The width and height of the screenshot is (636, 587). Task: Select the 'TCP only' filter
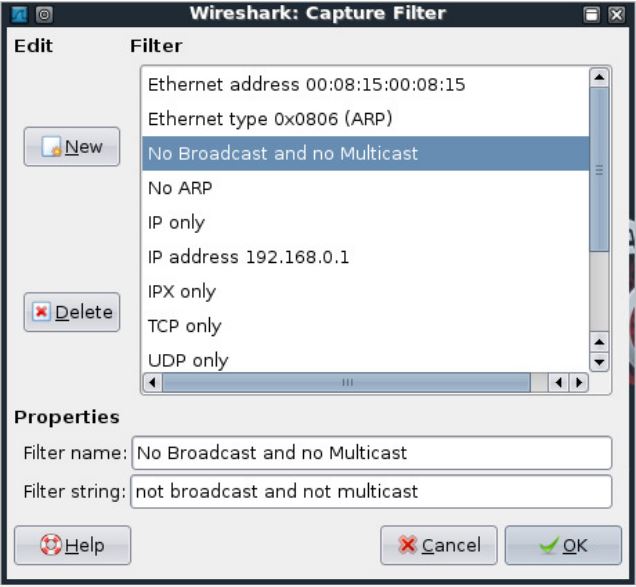click(x=365, y=326)
